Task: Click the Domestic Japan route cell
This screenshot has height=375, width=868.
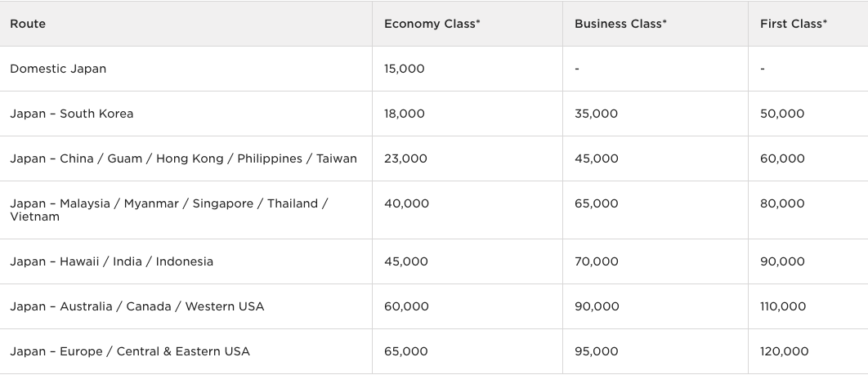Action: coord(58,69)
